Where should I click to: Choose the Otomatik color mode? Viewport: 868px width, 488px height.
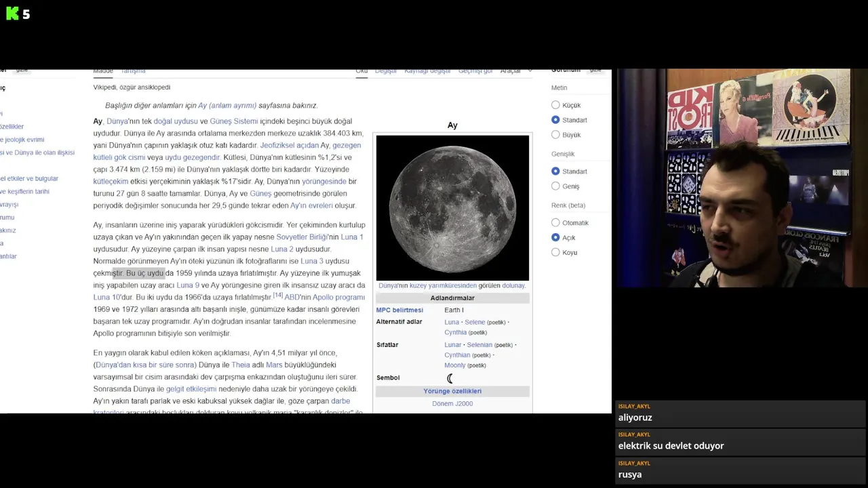click(x=555, y=223)
